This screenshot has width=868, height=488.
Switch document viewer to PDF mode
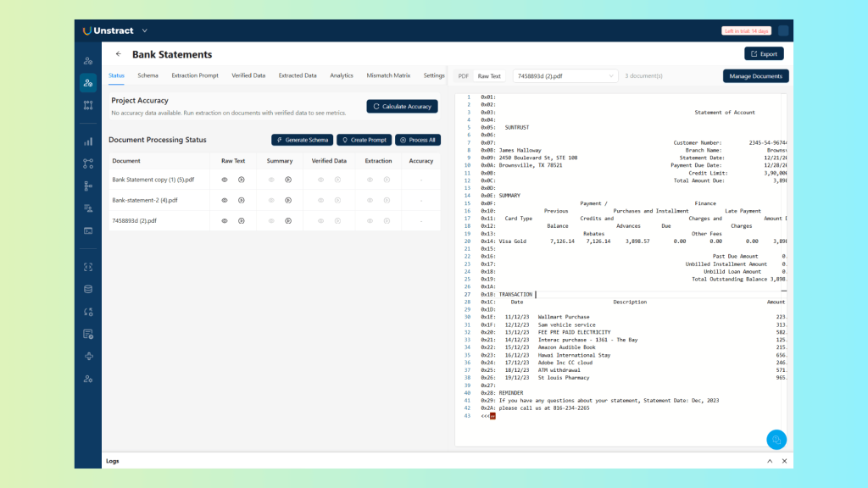click(x=463, y=76)
